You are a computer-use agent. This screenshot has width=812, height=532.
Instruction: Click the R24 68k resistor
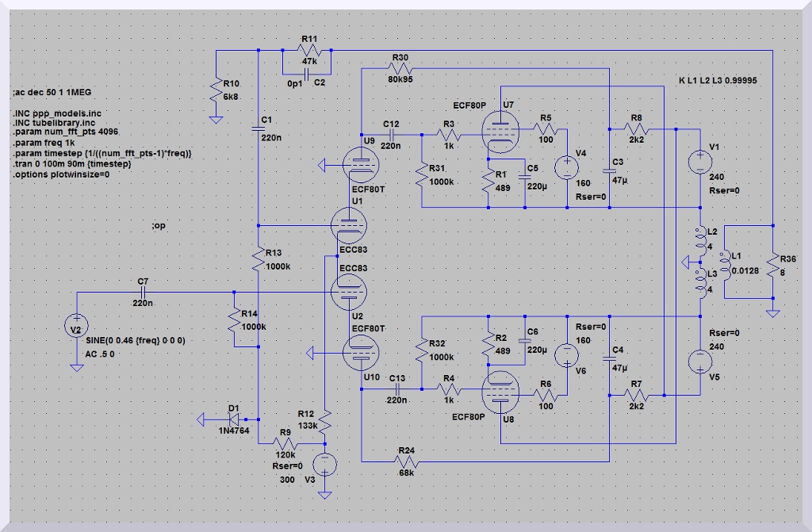(406, 461)
